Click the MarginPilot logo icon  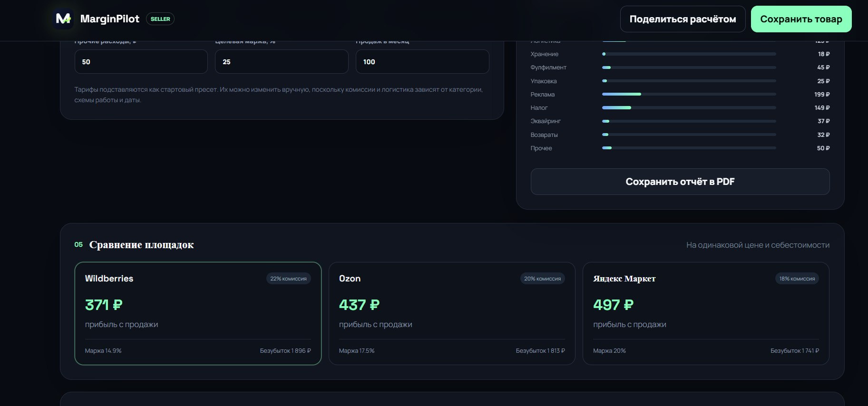pos(63,19)
